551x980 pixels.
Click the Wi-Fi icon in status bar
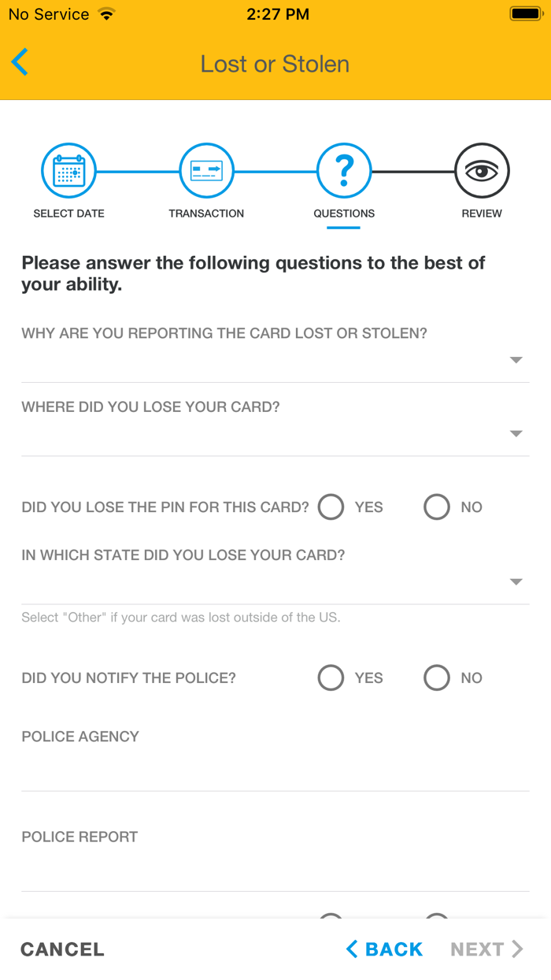pyautogui.click(x=106, y=13)
